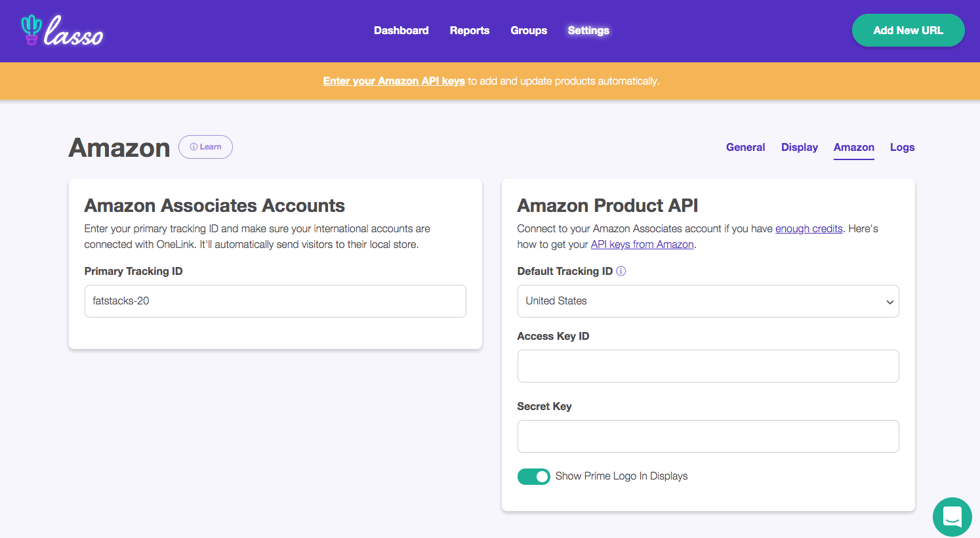This screenshot has width=980, height=538.
Task: Switch to the General settings tab
Action: click(x=745, y=147)
